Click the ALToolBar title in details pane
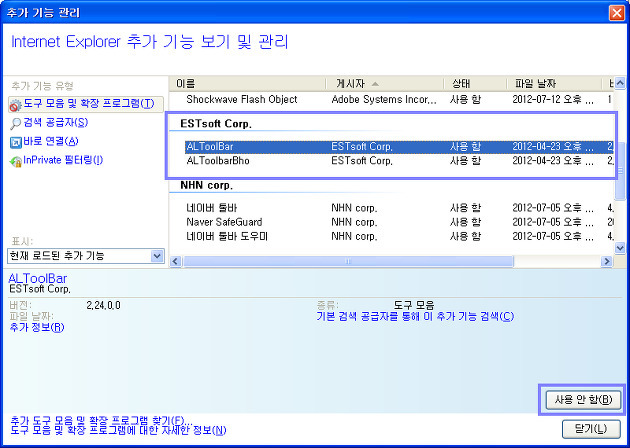Viewport: 630px width, 448px height. point(38,278)
